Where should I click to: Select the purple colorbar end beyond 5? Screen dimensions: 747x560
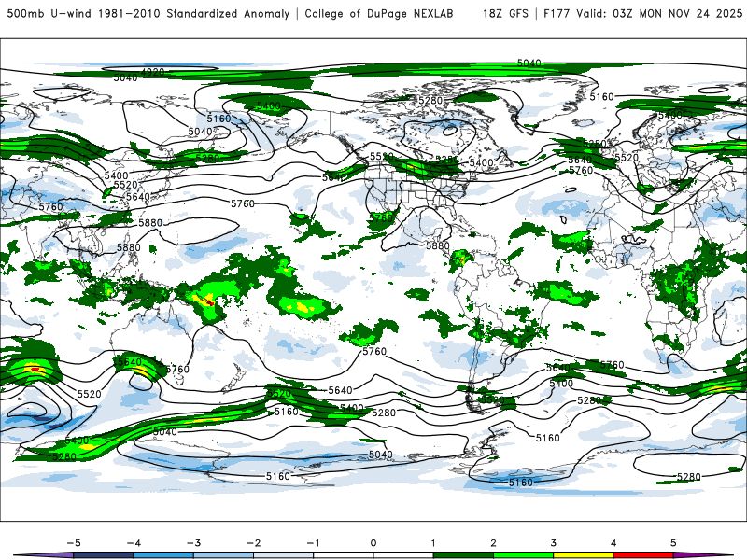700,555
